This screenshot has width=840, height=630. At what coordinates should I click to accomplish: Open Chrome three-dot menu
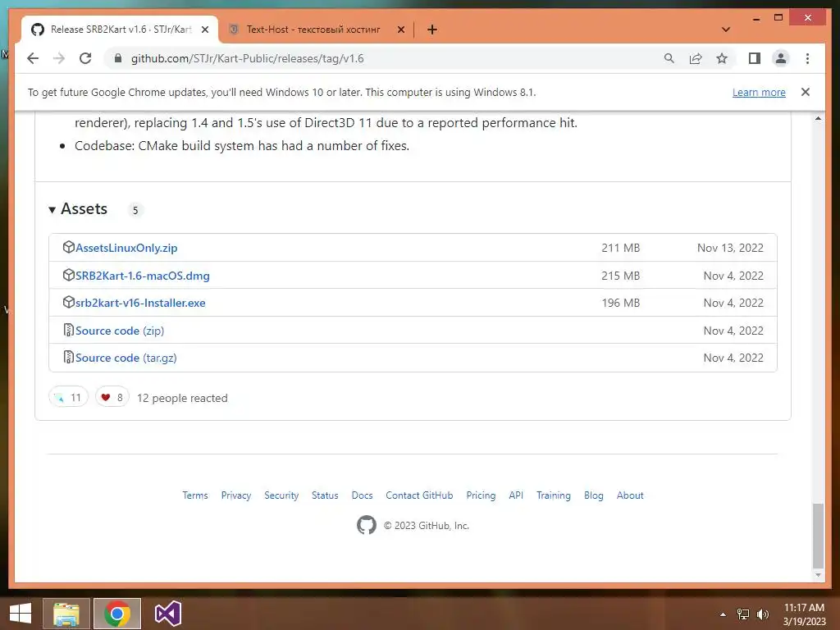tap(807, 58)
